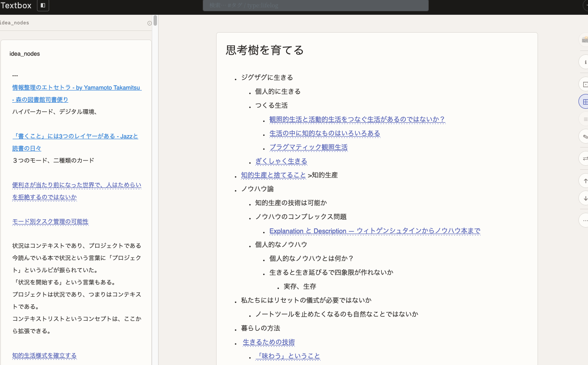Click the camera icon at top of right toolbar

point(584,40)
